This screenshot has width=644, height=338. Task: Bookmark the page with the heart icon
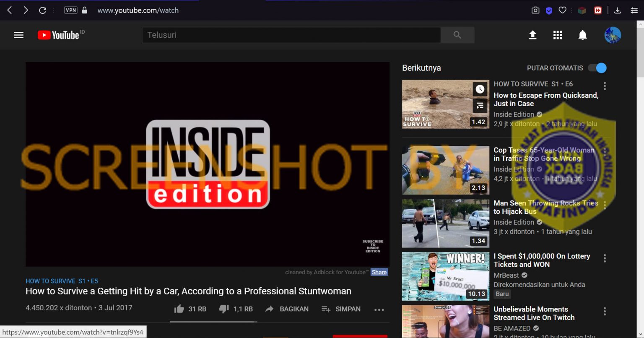pyautogui.click(x=563, y=10)
